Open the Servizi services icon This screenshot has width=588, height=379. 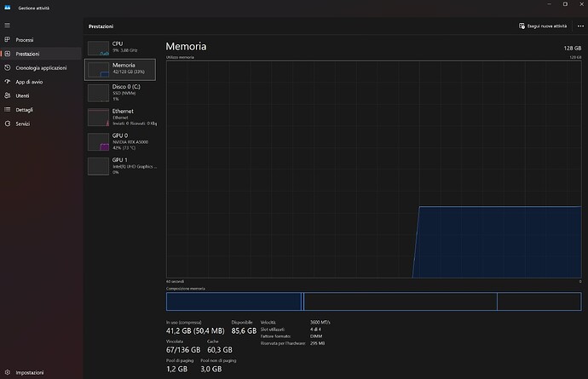7,123
